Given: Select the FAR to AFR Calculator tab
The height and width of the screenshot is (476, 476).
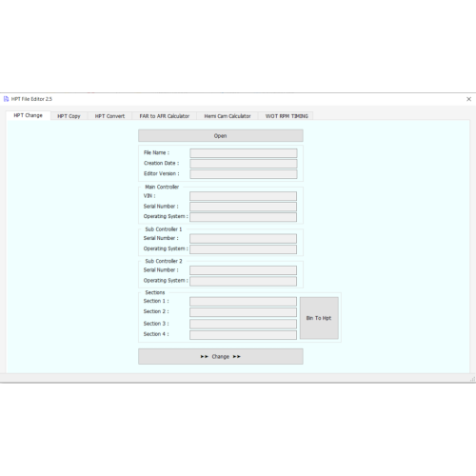Looking at the screenshot, I should (x=165, y=116).
